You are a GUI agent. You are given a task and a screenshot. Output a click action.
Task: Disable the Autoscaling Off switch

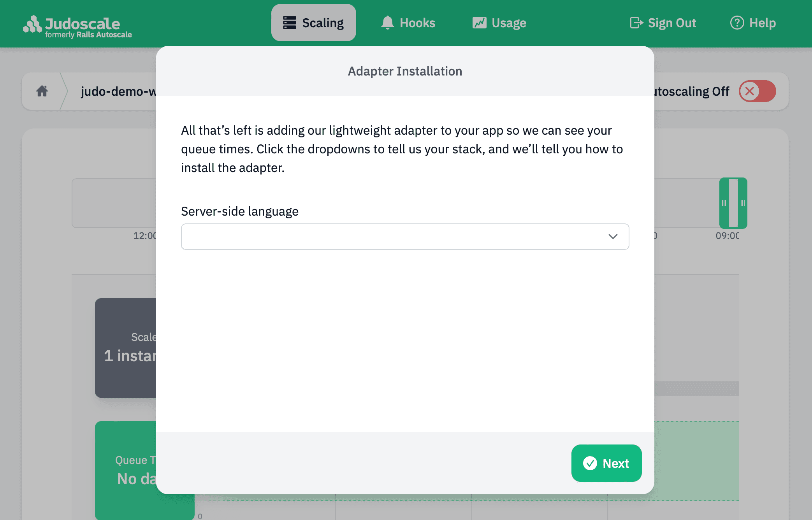tap(757, 91)
